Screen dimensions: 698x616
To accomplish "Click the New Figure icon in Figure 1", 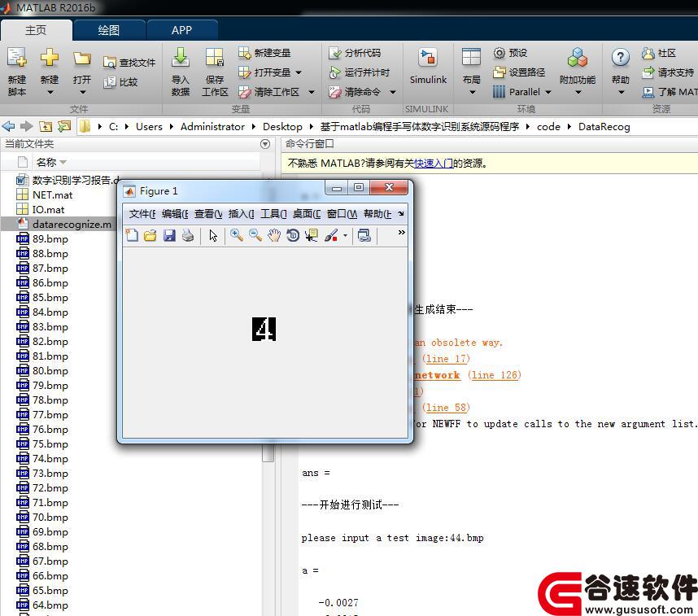I will click(x=132, y=235).
